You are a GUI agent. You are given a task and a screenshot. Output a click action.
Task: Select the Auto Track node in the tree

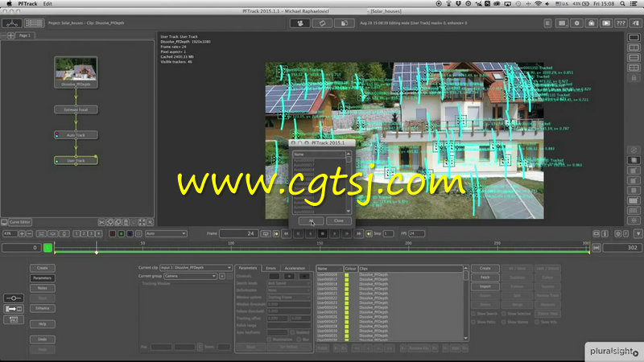pos(76,135)
